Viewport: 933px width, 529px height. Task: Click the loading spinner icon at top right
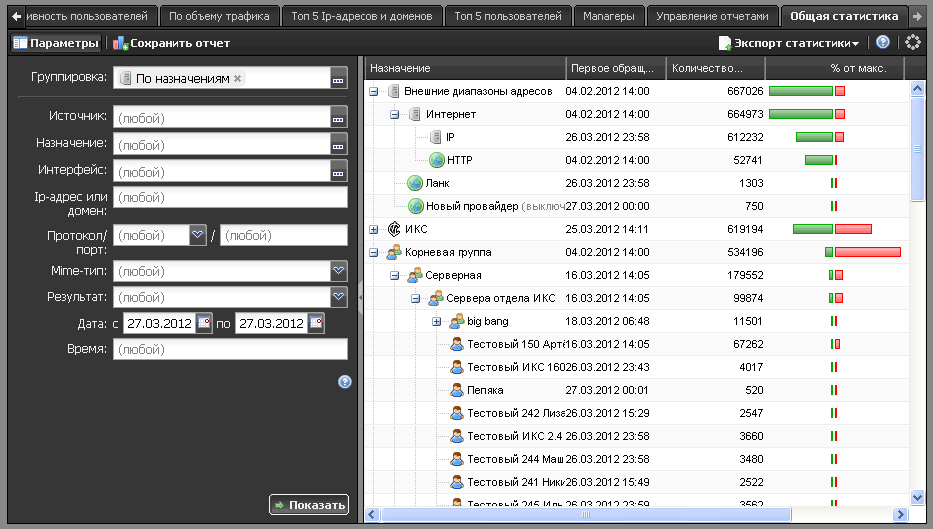pos(912,43)
